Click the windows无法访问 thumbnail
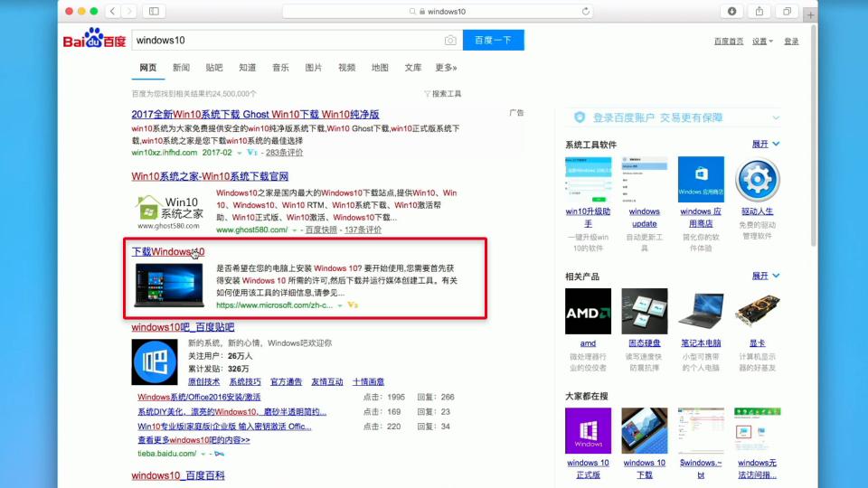 (758, 430)
